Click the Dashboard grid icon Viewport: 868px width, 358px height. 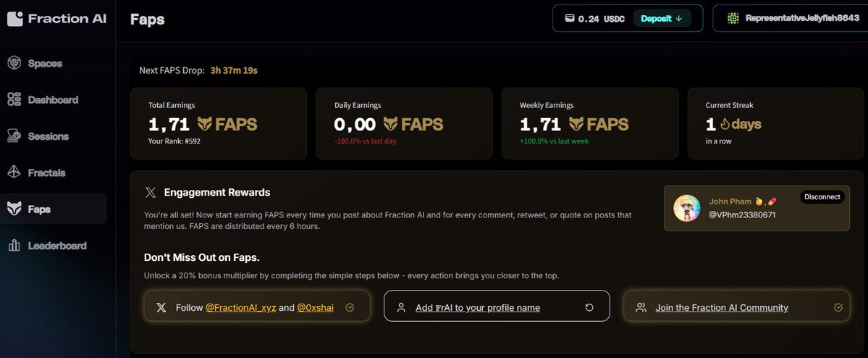click(x=14, y=100)
